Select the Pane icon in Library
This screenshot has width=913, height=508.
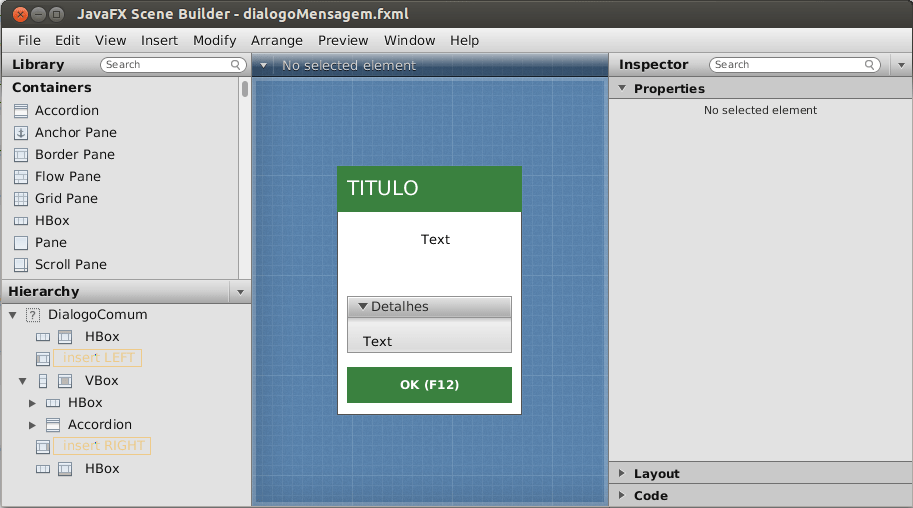[21, 243]
